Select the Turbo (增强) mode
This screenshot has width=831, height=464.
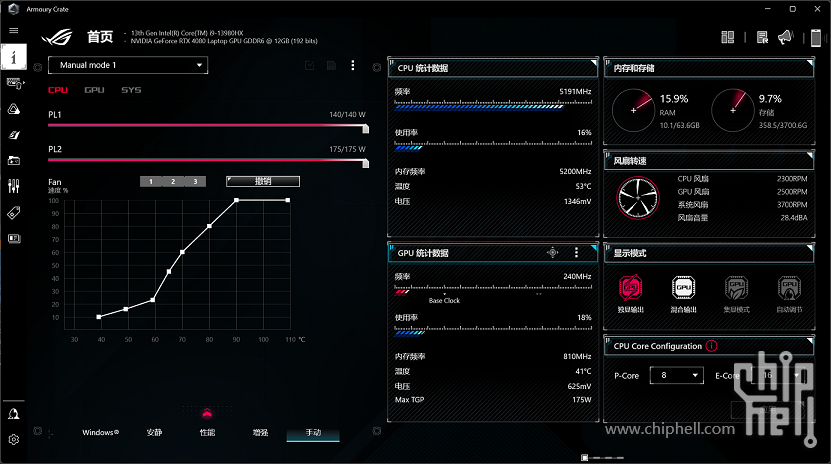click(260, 432)
